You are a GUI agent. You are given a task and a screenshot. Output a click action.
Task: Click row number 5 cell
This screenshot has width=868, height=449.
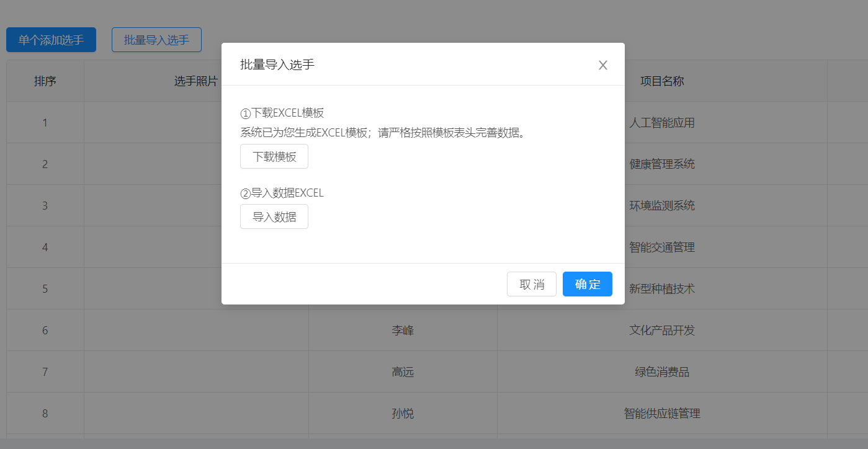coord(45,288)
